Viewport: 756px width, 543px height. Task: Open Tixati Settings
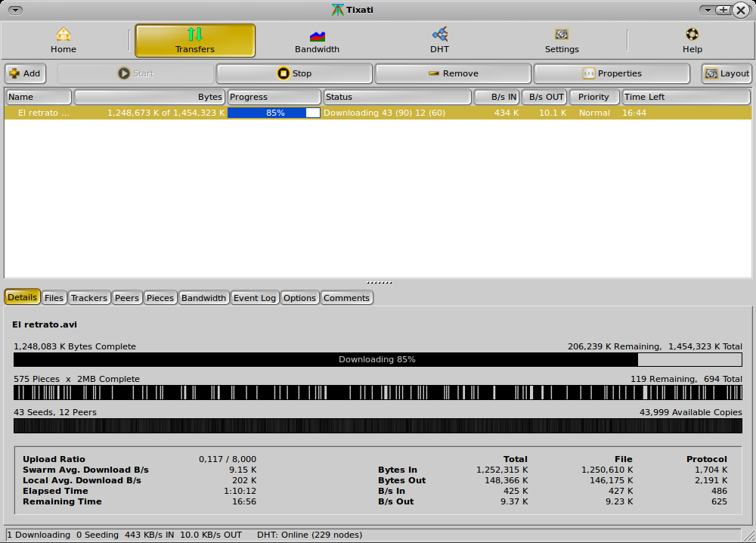562,39
